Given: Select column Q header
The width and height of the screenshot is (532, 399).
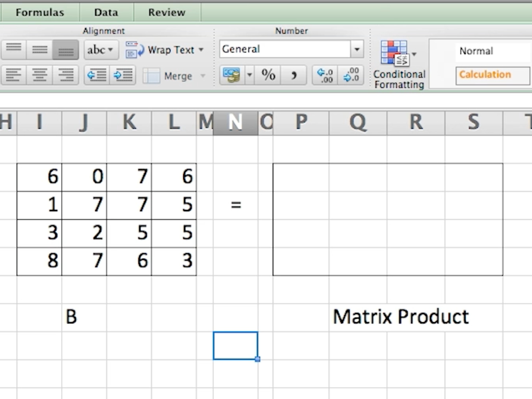Looking at the screenshot, I should click(x=358, y=122).
